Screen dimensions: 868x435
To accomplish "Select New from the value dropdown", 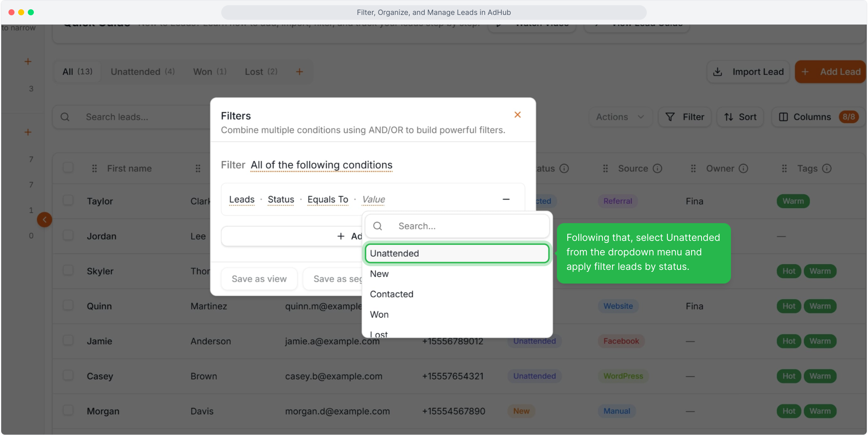I will click(457, 274).
